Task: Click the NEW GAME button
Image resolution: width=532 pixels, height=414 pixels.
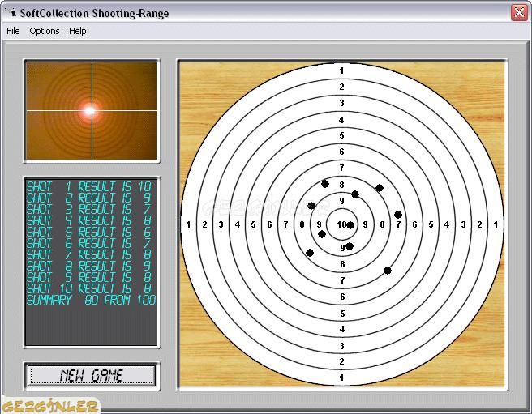Action: point(92,376)
